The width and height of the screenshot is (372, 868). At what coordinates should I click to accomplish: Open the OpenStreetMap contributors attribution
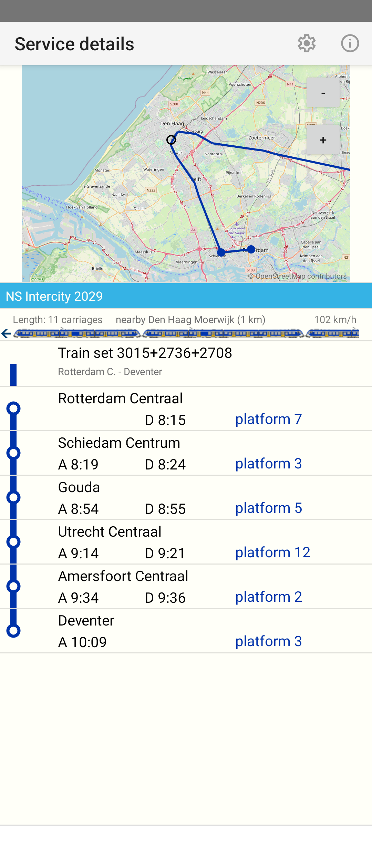[x=298, y=276]
